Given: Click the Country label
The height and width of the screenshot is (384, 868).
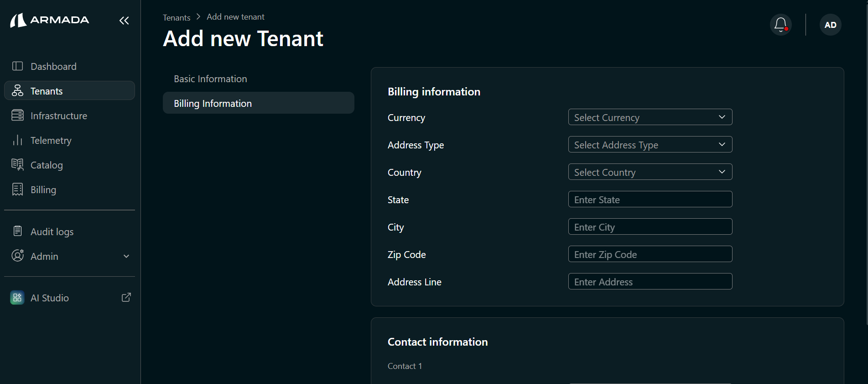Looking at the screenshot, I should point(404,173).
